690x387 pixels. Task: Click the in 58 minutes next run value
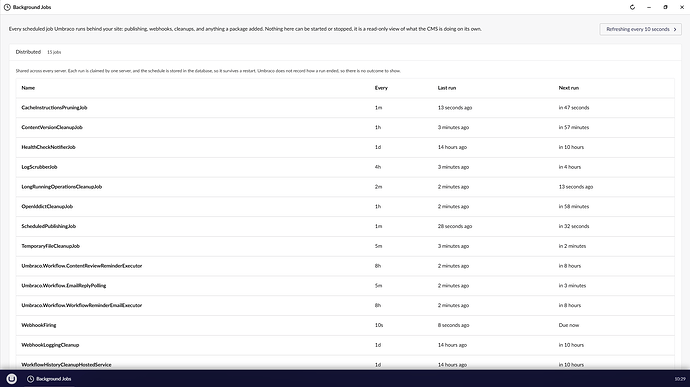coord(574,206)
